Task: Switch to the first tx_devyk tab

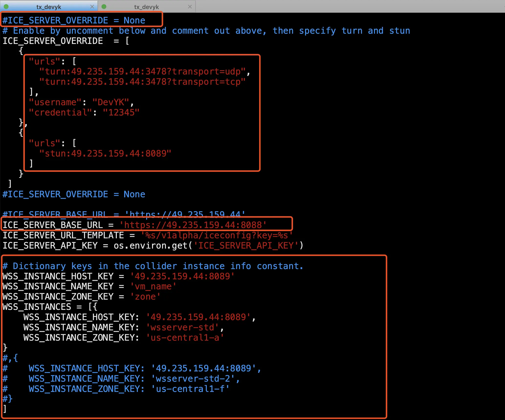Action: [x=49, y=7]
